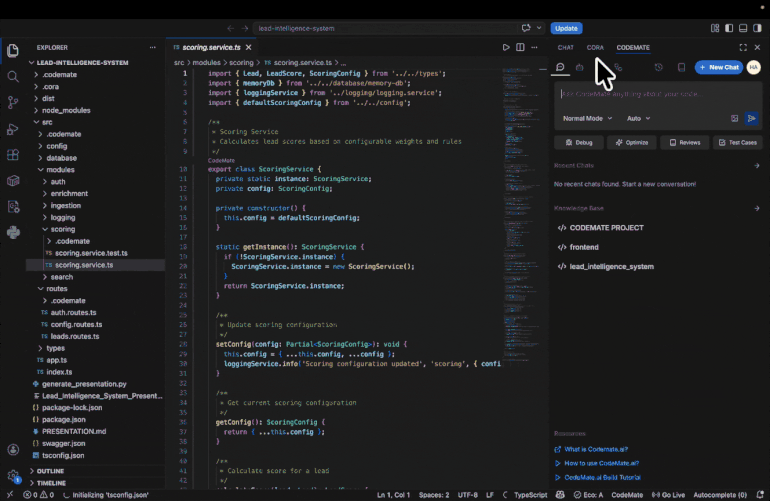
Task: Open the notifications bell in status bar
Action: 760,495
